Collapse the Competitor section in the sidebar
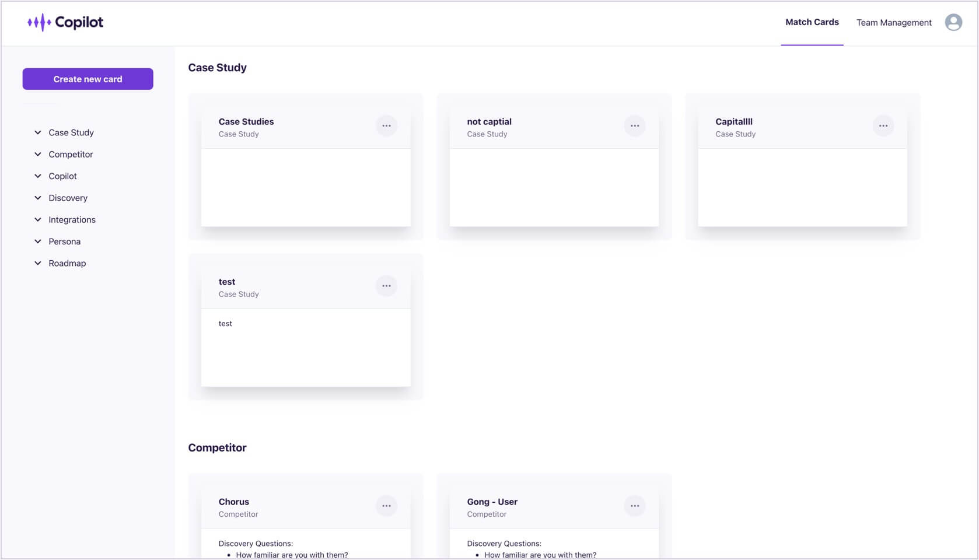 point(38,154)
